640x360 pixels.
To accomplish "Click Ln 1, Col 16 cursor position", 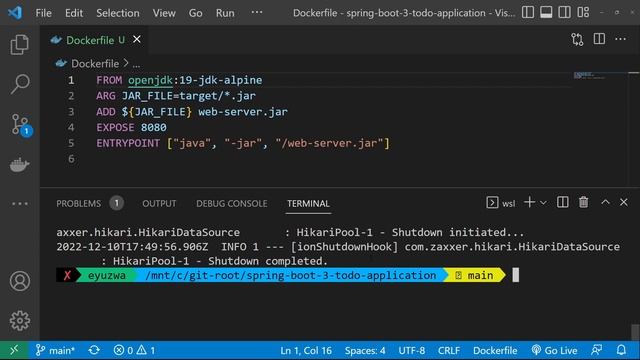I will coord(306,350).
